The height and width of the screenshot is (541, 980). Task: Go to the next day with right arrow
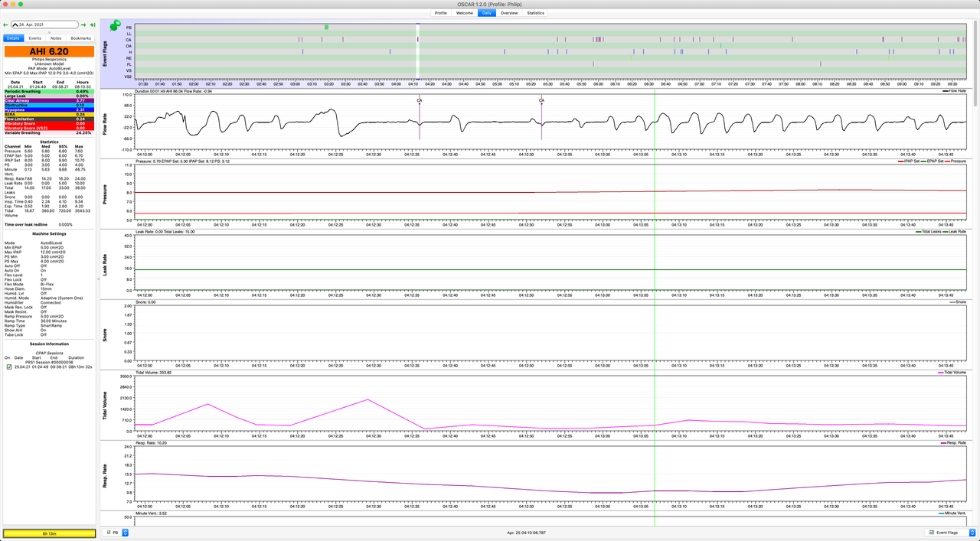[x=84, y=24]
